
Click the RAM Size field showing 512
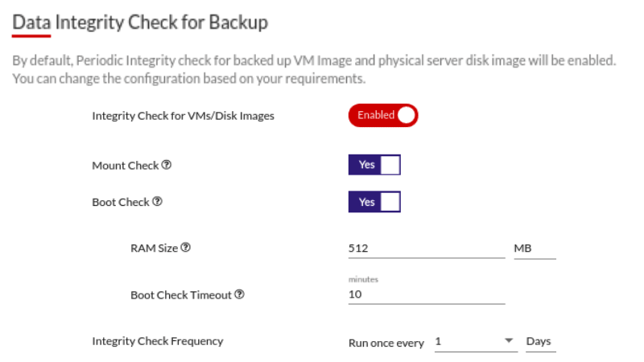click(426, 249)
